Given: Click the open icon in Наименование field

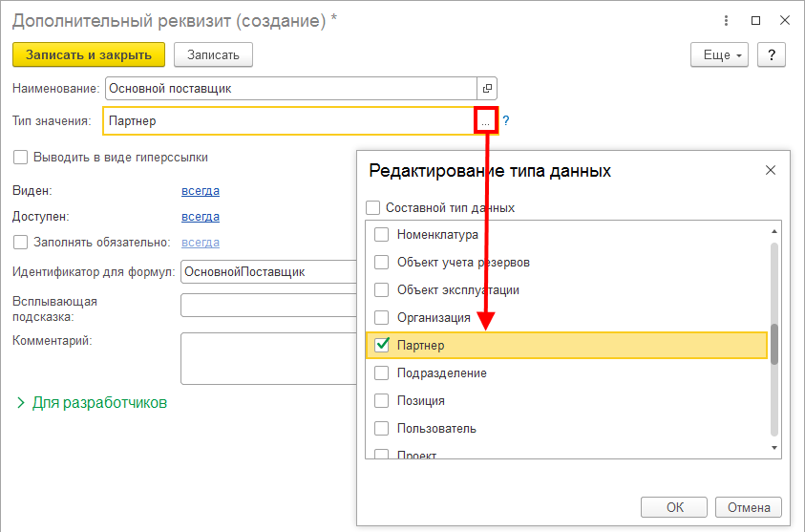Looking at the screenshot, I should click(487, 89).
